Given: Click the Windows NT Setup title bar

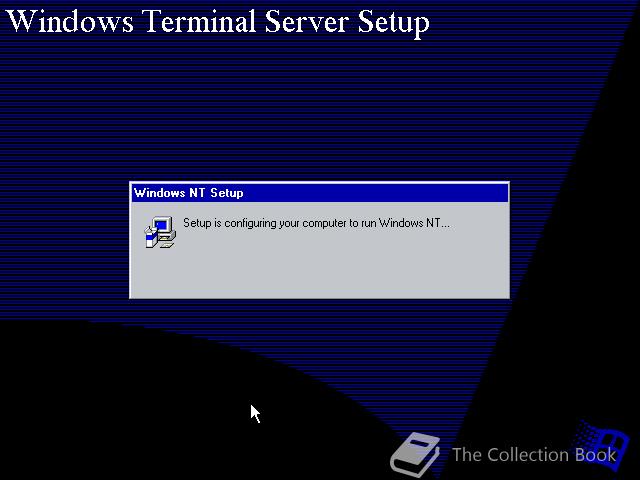Looking at the screenshot, I should (320, 193).
